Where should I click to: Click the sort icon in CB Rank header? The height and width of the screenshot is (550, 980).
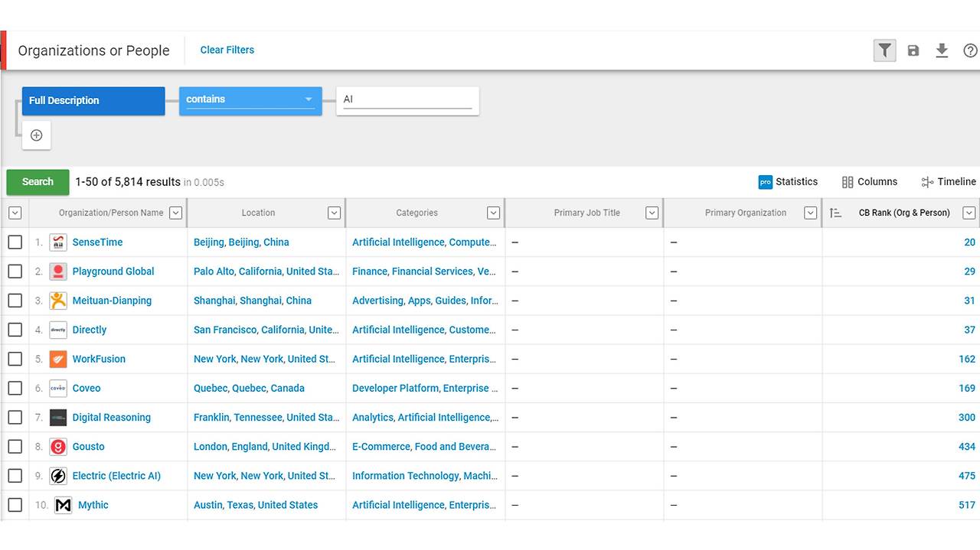[835, 213]
